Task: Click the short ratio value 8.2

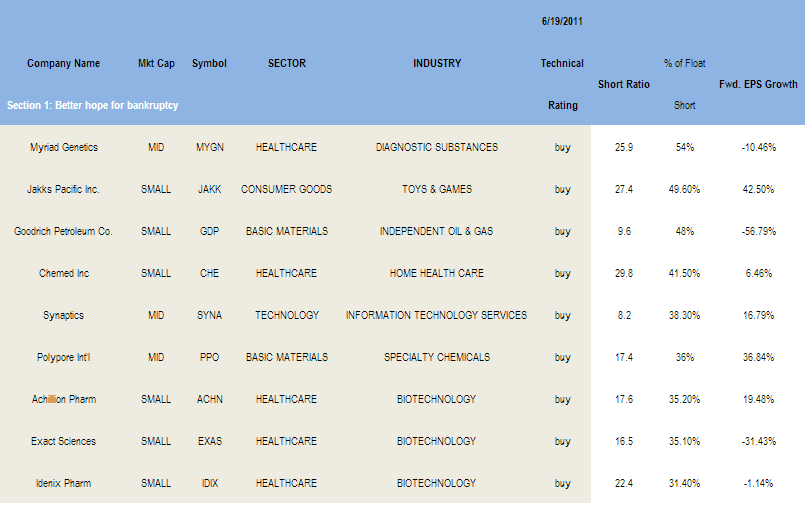Action: (624, 315)
